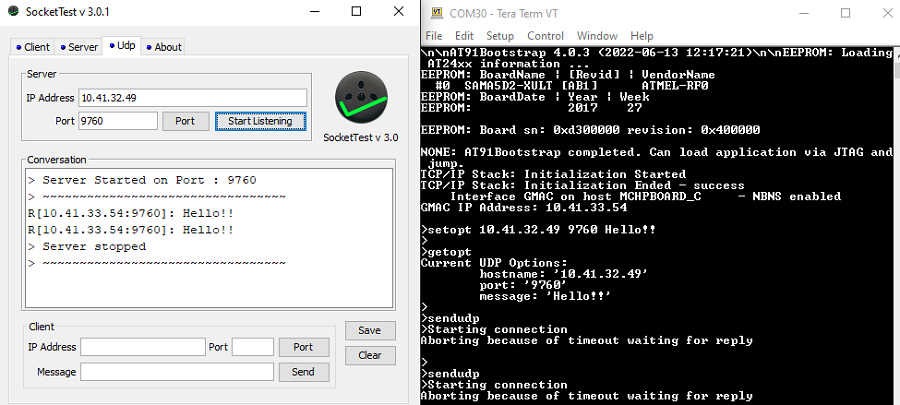Click the first 'sendudp' command line

pyautogui.click(x=450, y=318)
